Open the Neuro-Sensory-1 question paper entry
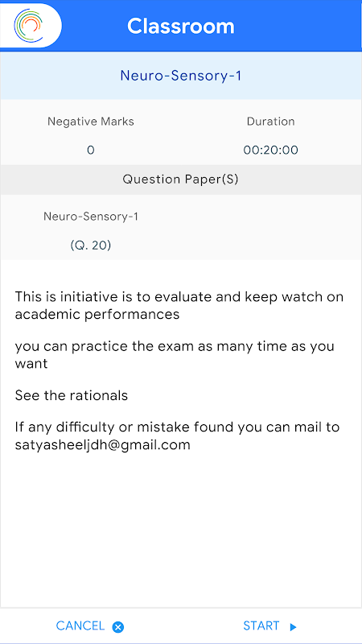 click(x=91, y=217)
